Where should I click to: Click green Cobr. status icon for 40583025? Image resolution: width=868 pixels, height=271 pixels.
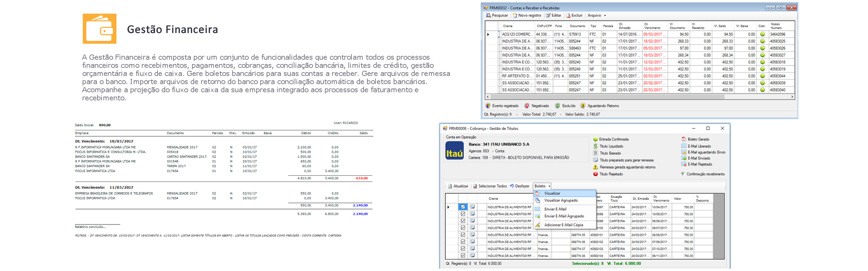[762, 41]
